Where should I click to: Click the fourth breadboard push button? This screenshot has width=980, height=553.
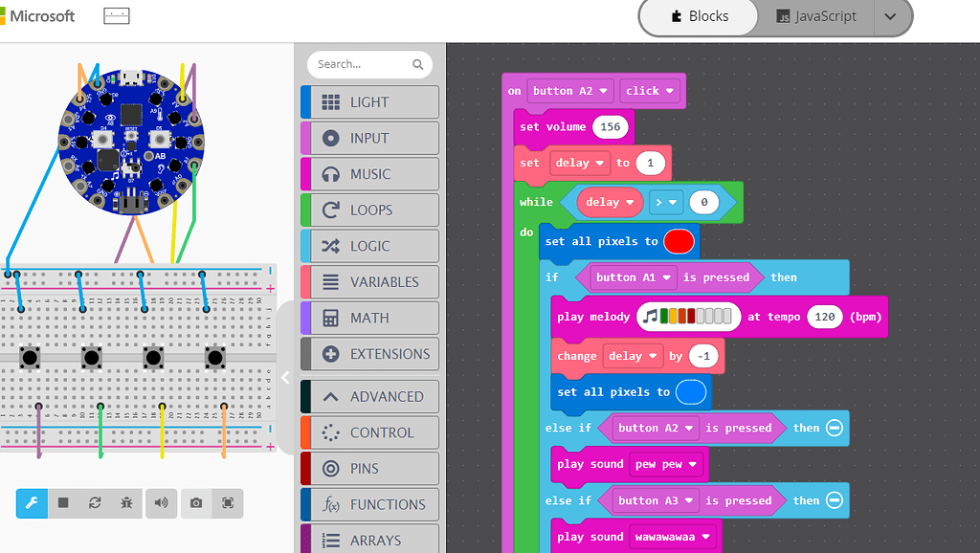(215, 358)
